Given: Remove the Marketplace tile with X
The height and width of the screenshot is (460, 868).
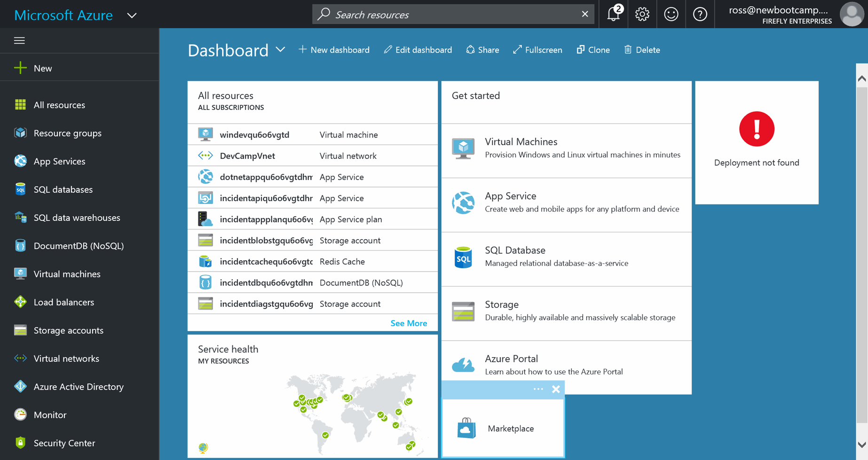Looking at the screenshot, I should tap(556, 389).
